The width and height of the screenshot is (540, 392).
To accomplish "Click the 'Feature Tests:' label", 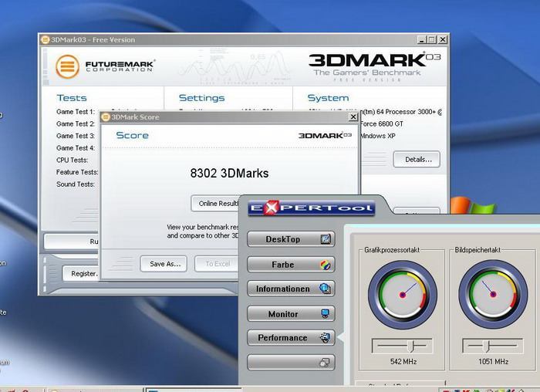I will 77,172.
